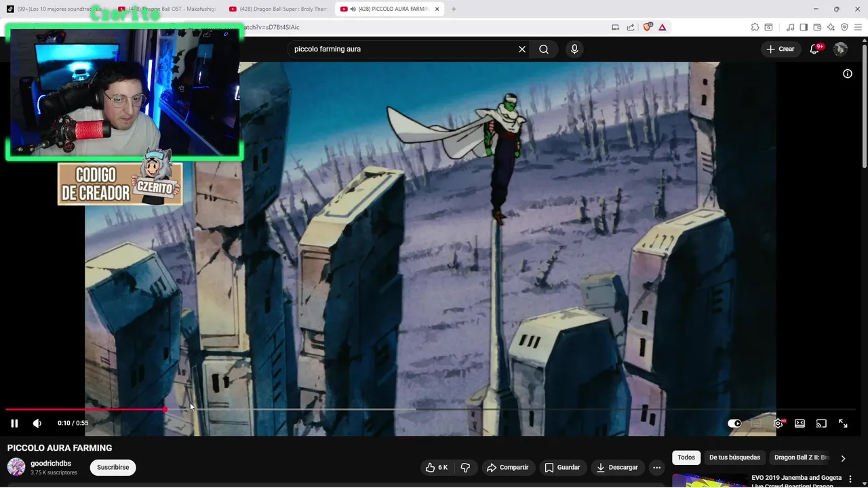Click the share page icon in address bar
This screenshot has width=868, height=488.
tap(631, 27)
